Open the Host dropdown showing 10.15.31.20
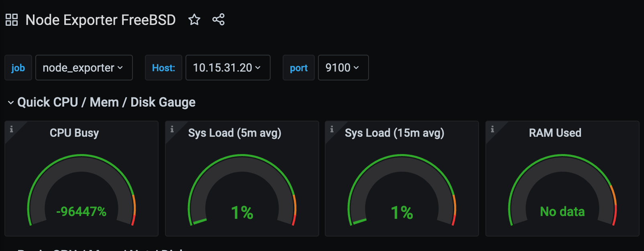The image size is (644, 251). click(228, 68)
